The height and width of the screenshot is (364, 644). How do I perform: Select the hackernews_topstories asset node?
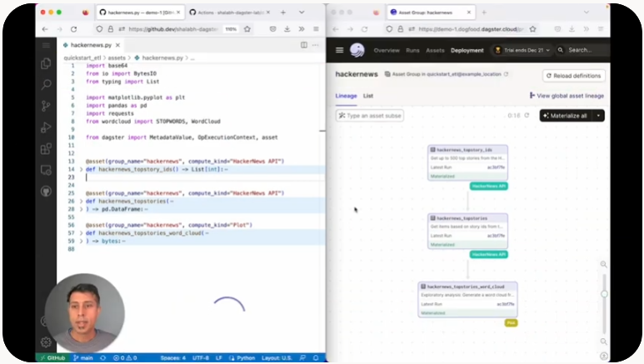tap(468, 231)
